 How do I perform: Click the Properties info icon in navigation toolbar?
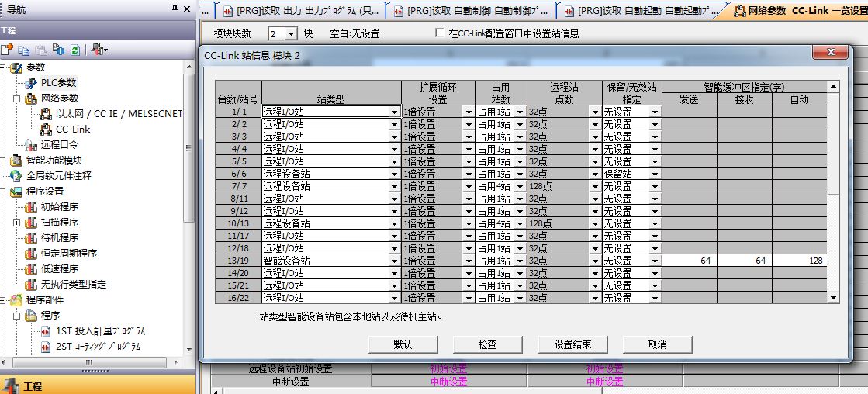(x=59, y=50)
